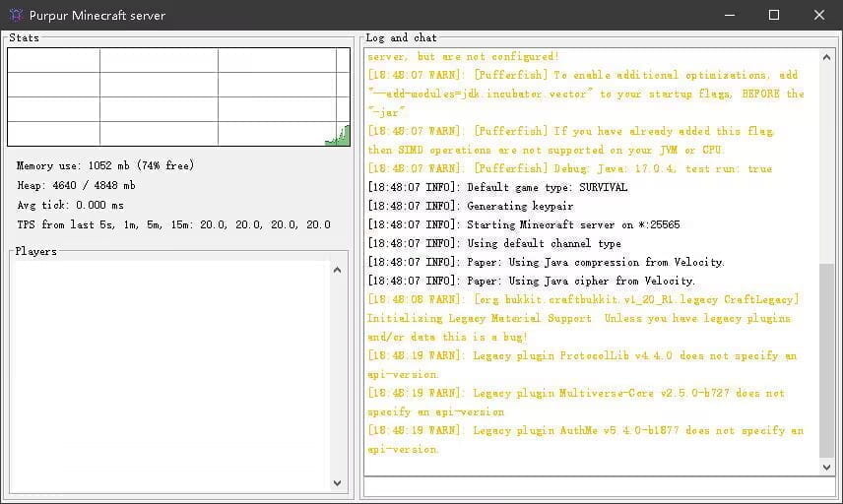Click inside the empty Players list
Image resolution: width=843 pixels, height=504 pixels.
click(x=169, y=374)
